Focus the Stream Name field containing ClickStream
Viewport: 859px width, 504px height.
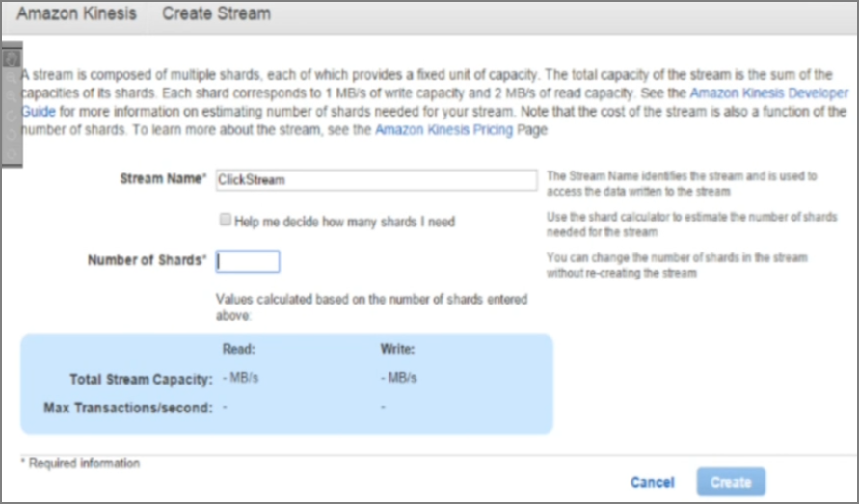point(376,179)
